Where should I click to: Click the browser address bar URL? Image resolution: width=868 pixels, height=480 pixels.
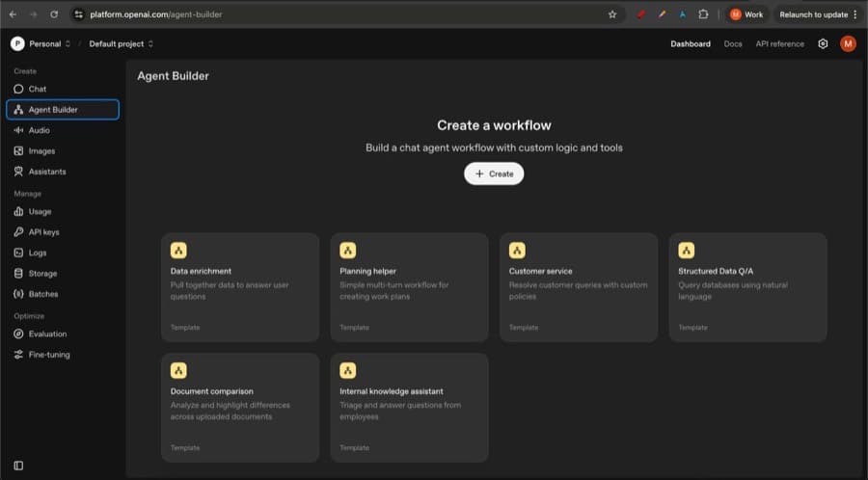tap(156, 14)
